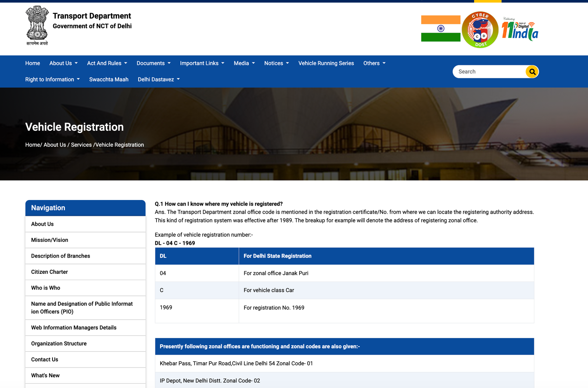The width and height of the screenshot is (588, 388).
Task: Open the Right to Information dropdown
Action: pyautogui.click(x=53, y=79)
